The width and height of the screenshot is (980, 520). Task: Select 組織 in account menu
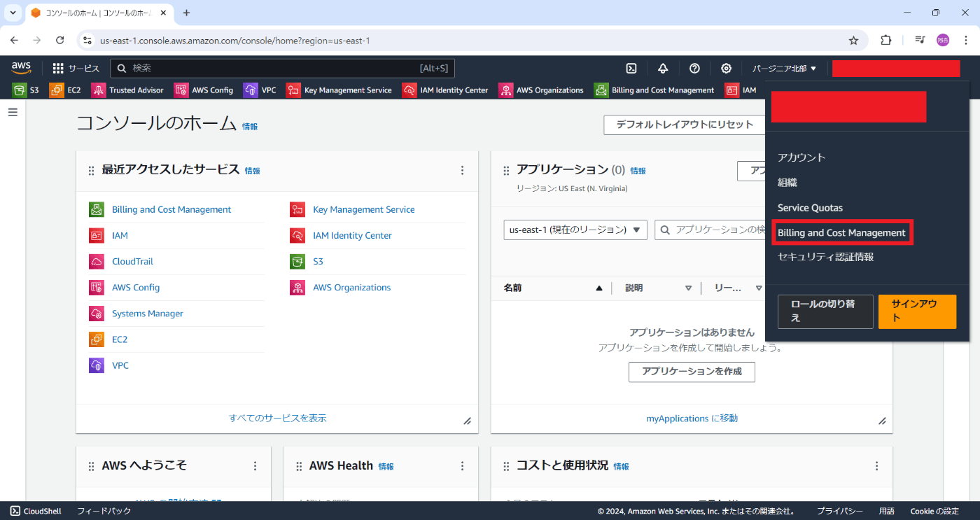pos(787,183)
